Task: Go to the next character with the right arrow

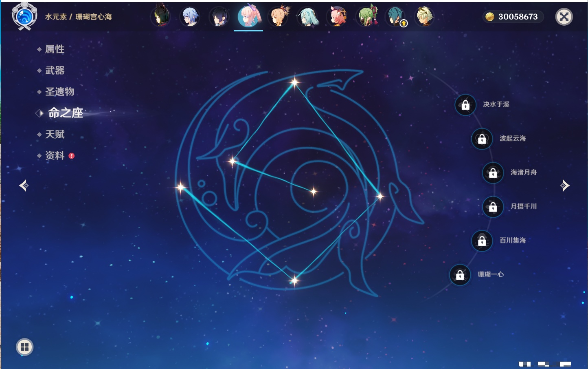Action: point(565,186)
